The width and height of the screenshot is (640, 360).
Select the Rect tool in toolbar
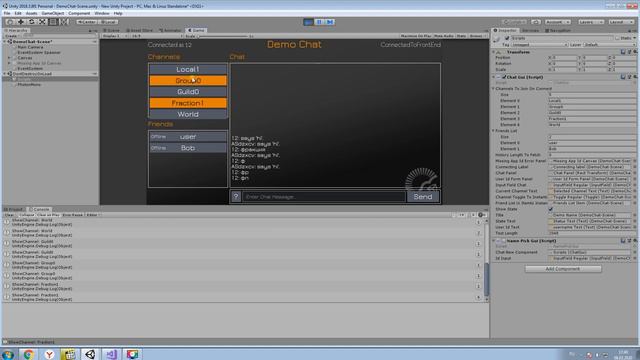click(53, 22)
